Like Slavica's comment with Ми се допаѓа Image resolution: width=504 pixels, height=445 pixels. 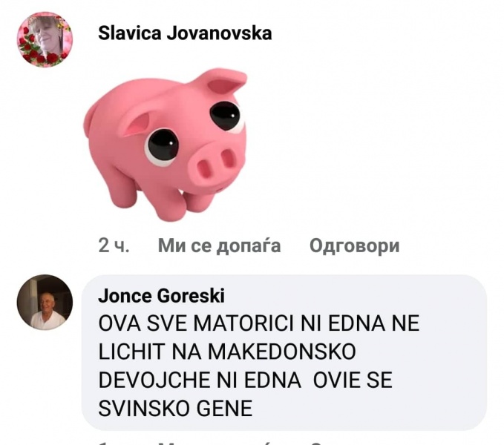coord(219,246)
